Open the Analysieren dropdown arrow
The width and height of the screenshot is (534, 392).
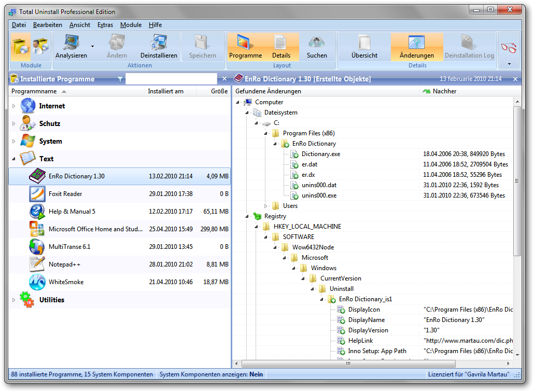pos(92,46)
